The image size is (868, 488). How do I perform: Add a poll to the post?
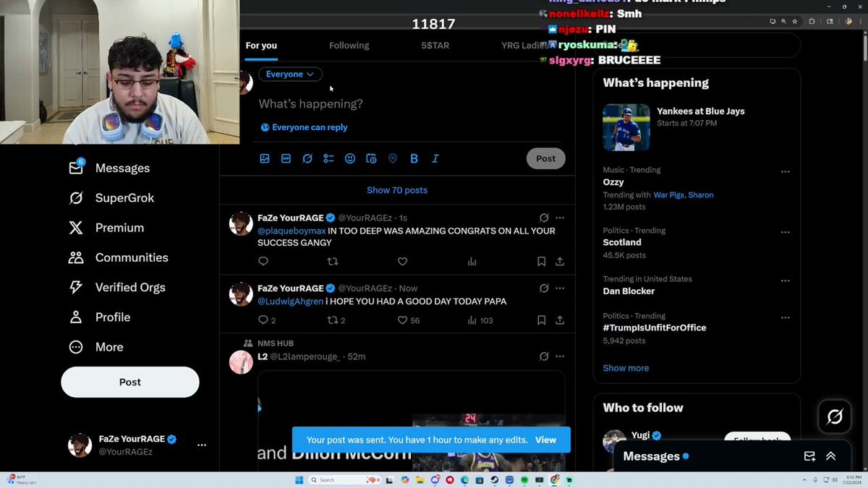point(328,158)
